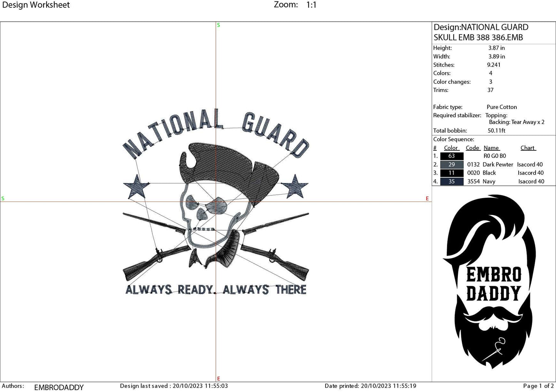Click thread code '3554'
The width and height of the screenshot is (556, 392).
[x=473, y=182]
